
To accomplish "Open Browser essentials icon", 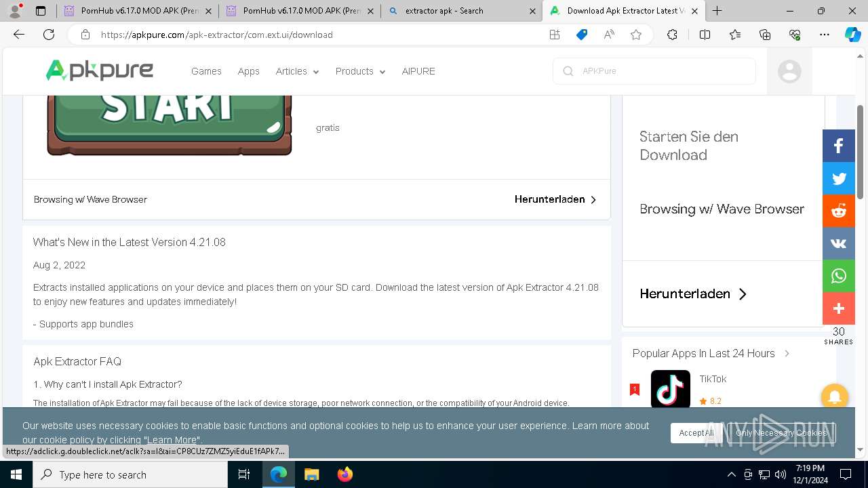I will (795, 35).
